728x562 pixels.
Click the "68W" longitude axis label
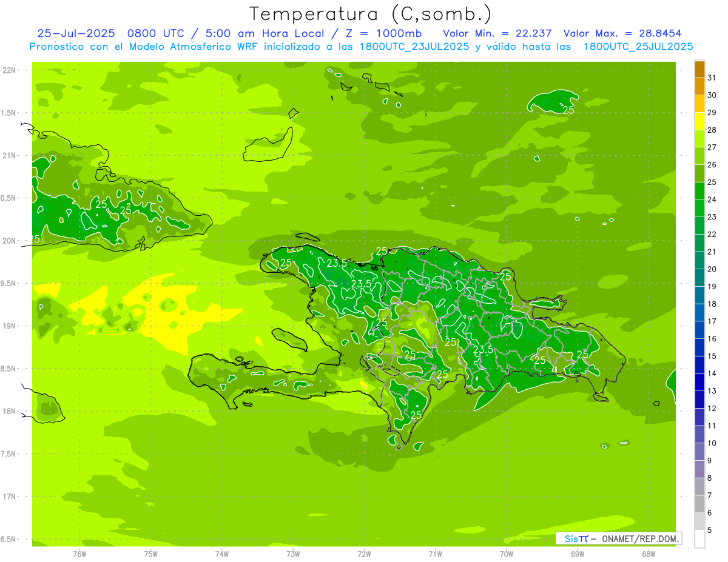[649, 554]
